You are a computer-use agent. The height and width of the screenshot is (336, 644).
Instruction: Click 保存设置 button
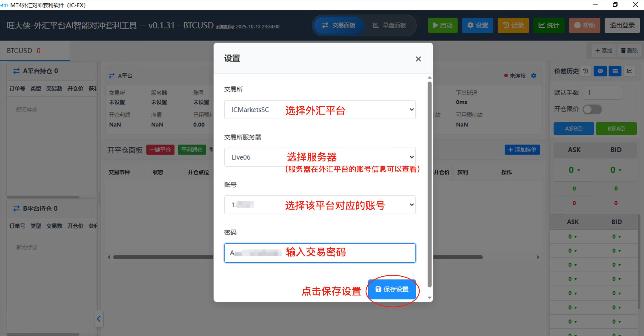click(x=392, y=289)
